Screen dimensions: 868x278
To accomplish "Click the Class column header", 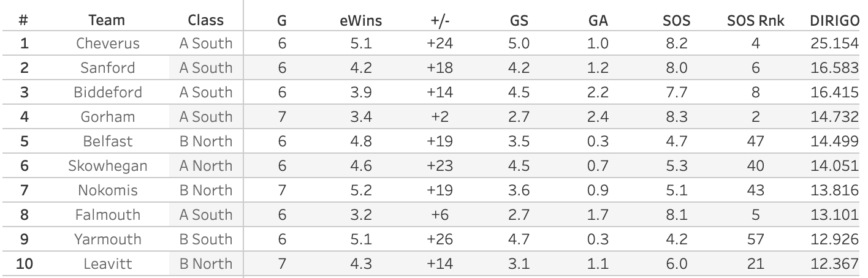I will (205, 20).
